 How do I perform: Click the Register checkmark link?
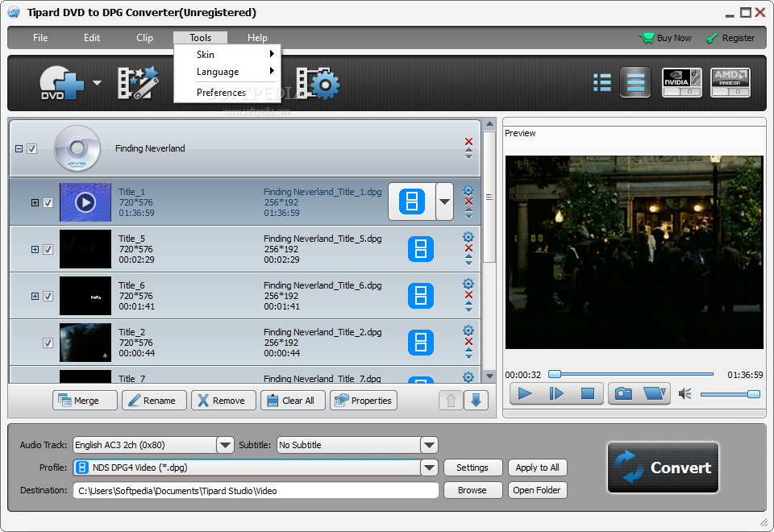coord(730,38)
